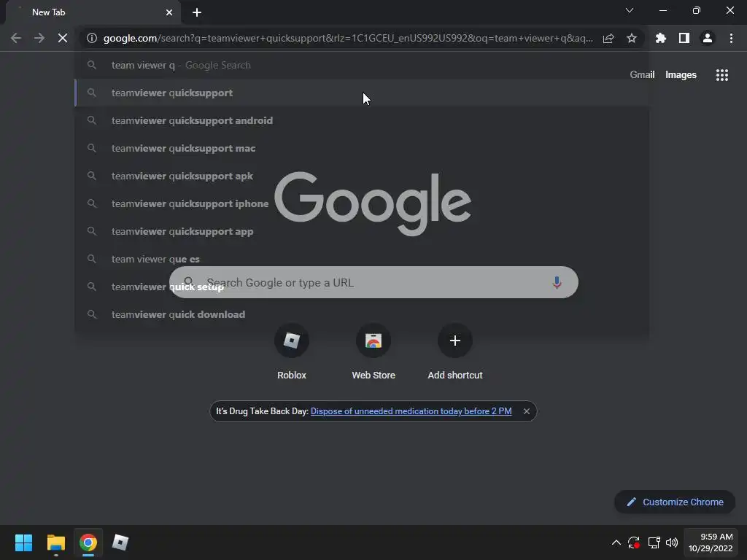Select 'teamviewer quicksupport iphone' suggestion
This screenshot has width=747, height=560.
[362, 203]
